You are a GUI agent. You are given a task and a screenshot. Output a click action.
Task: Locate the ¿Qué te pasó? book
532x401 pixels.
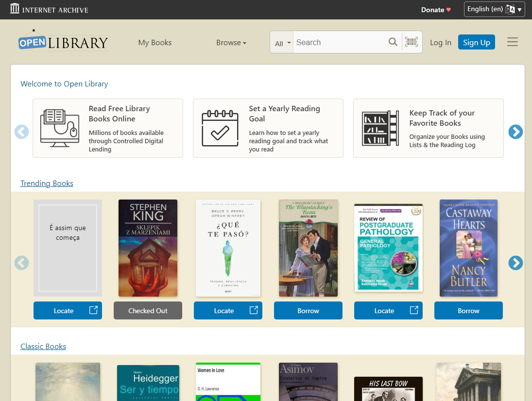click(228, 311)
